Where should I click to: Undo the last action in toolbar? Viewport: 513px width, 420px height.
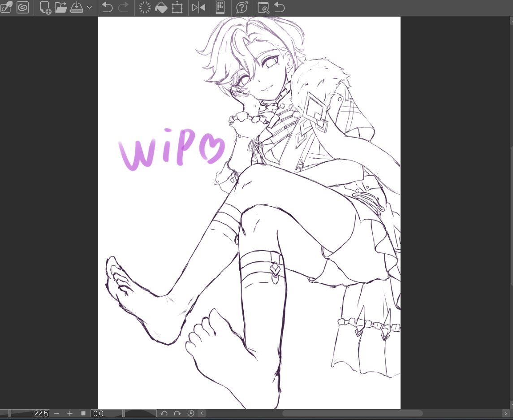(x=107, y=7)
